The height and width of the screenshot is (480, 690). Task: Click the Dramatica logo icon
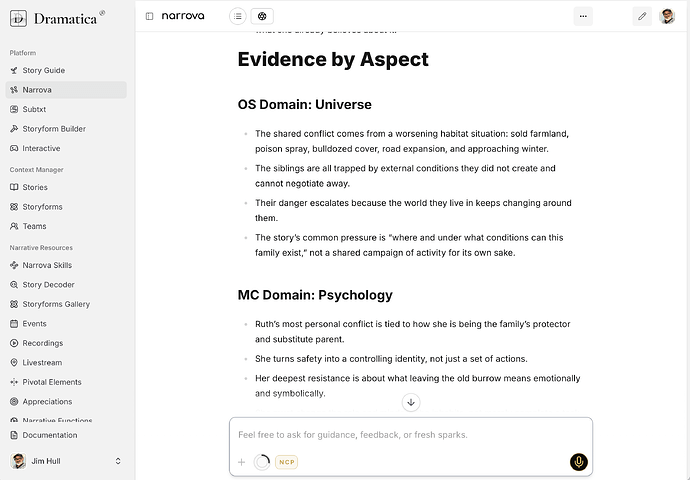point(18,18)
